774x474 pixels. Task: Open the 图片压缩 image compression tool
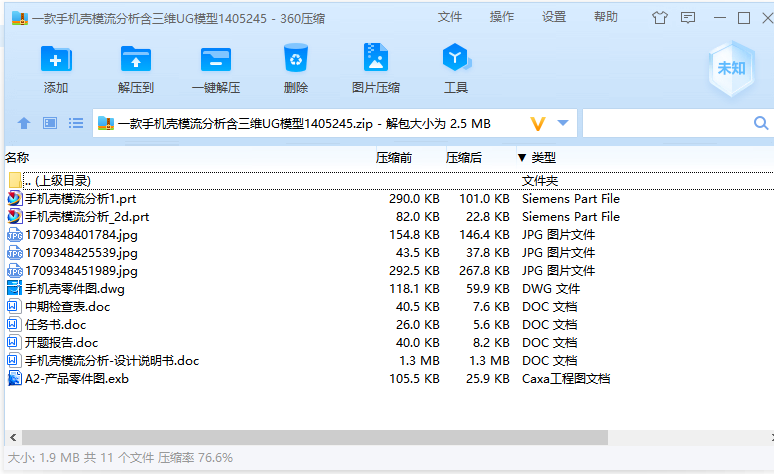click(376, 58)
